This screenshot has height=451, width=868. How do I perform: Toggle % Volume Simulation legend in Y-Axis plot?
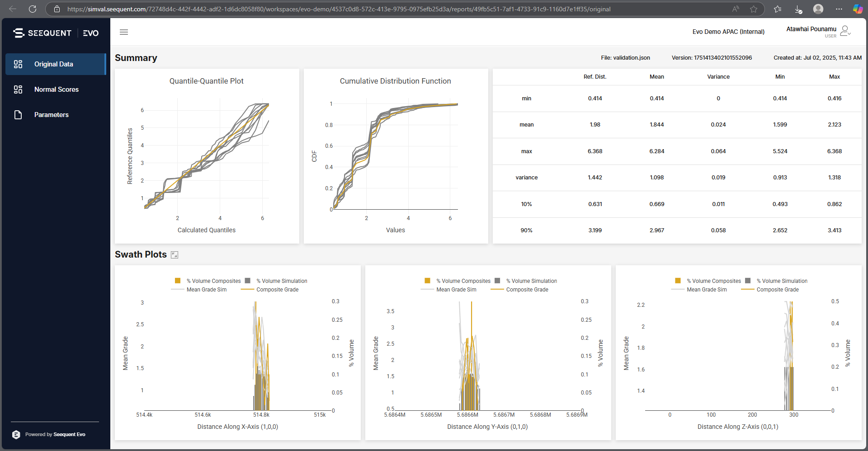[527, 281]
